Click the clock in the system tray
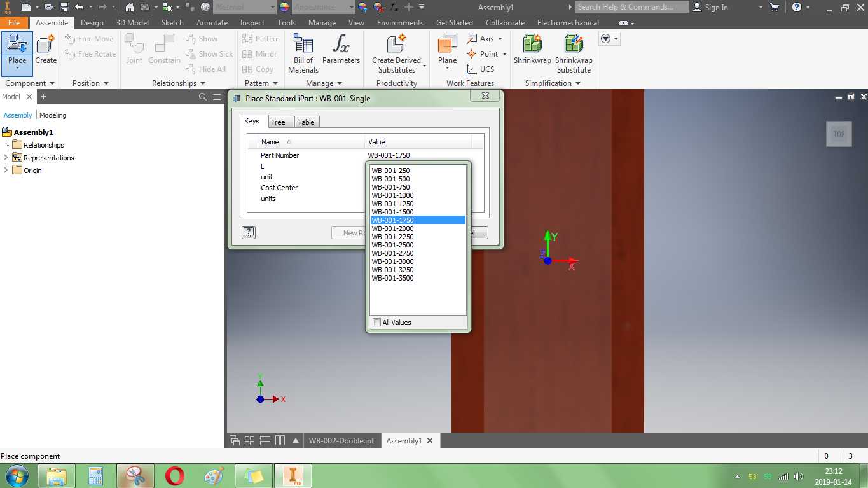The image size is (868, 488). click(833, 477)
